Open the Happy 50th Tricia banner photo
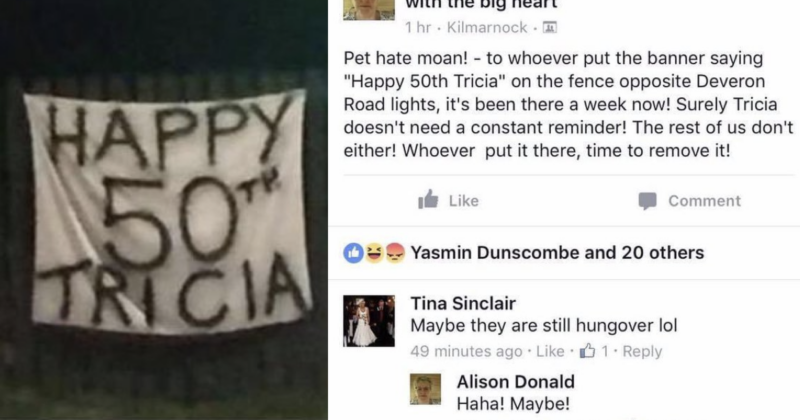800x420 pixels. (164, 210)
